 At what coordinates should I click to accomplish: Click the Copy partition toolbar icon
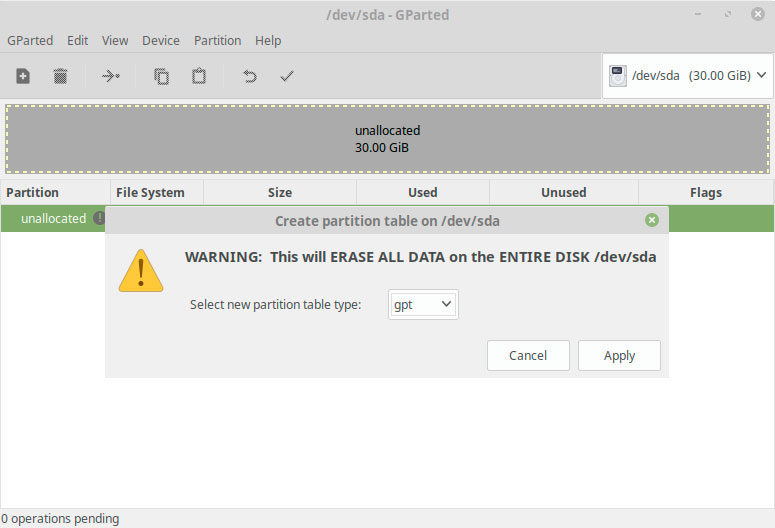[x=161, y=76]
